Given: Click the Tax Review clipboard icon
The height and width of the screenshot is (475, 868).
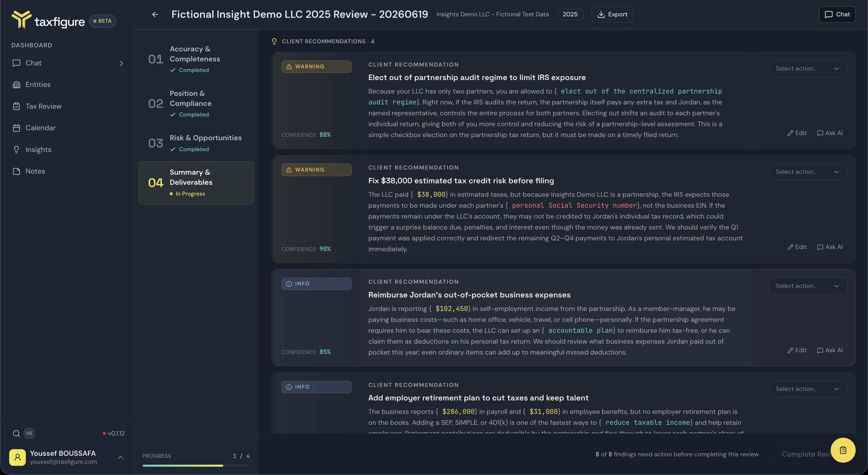Looking at the screenshot, I should point(16,106).
